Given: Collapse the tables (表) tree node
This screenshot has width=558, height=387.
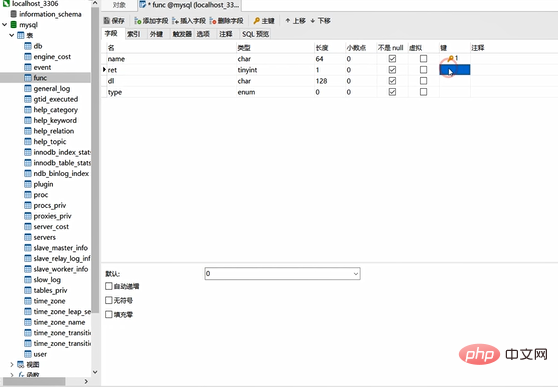Looking at the screenshot, I should coord(12,35).
